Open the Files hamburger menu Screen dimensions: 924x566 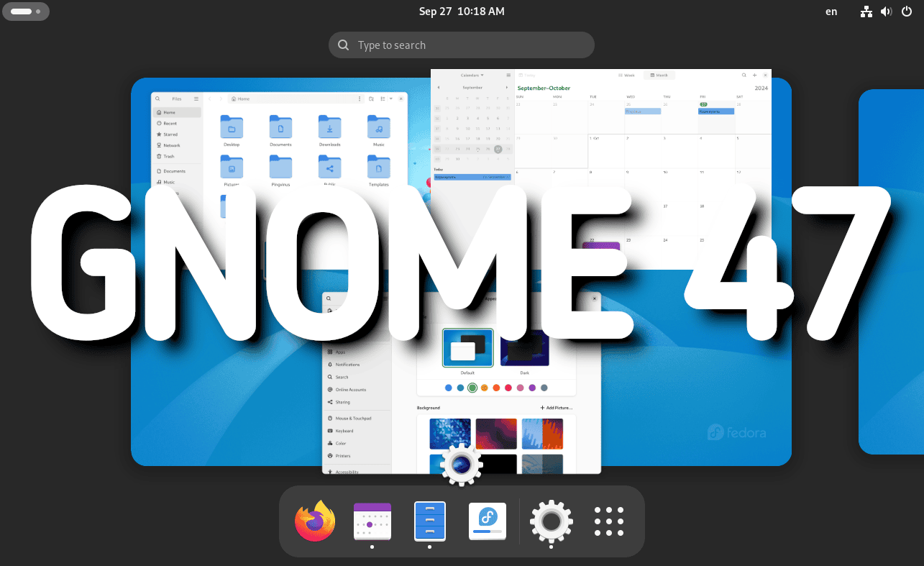click(x=196, y=99)
